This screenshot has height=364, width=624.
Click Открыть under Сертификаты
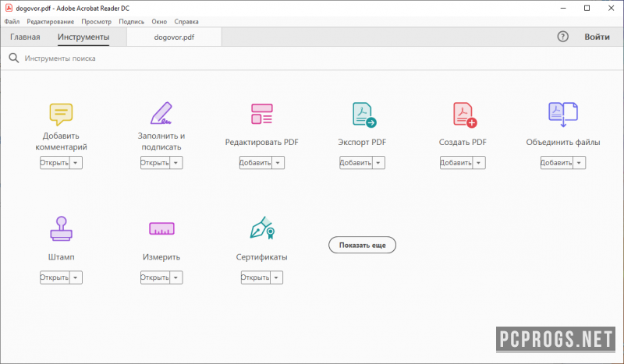(x=256, y=277)
